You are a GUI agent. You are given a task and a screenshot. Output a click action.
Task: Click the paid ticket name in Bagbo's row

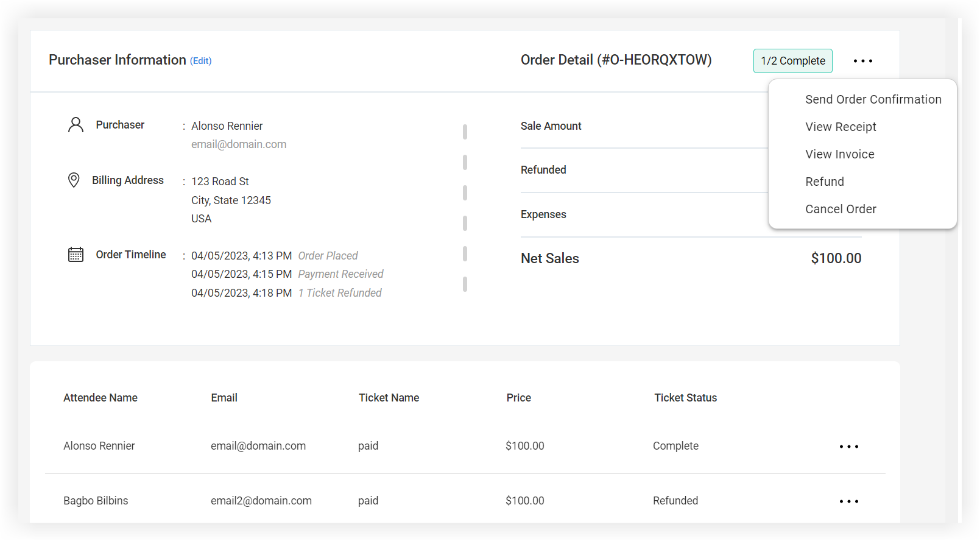coord(368,501)
